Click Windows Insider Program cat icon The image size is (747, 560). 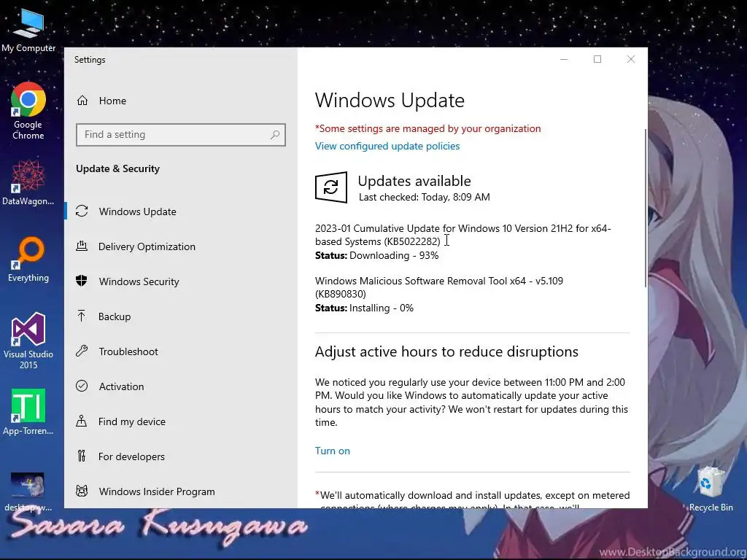coord(82,491)
